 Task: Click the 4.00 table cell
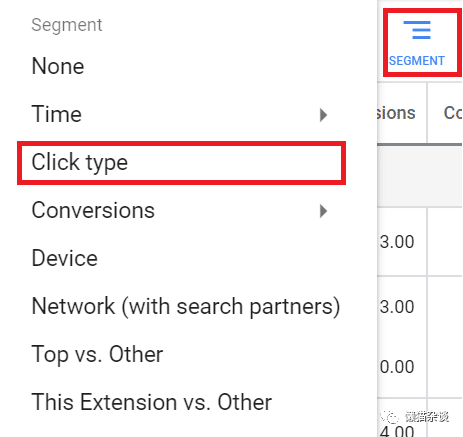[397, 430]
